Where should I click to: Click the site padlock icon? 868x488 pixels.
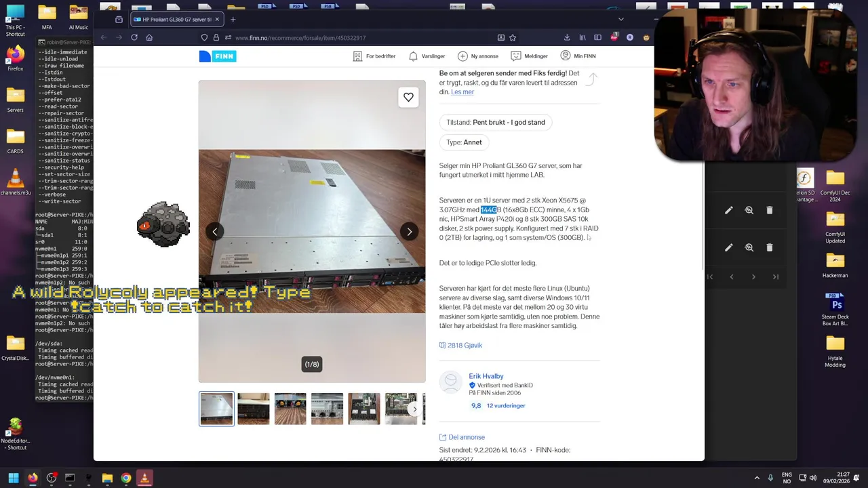pos(216,37)
